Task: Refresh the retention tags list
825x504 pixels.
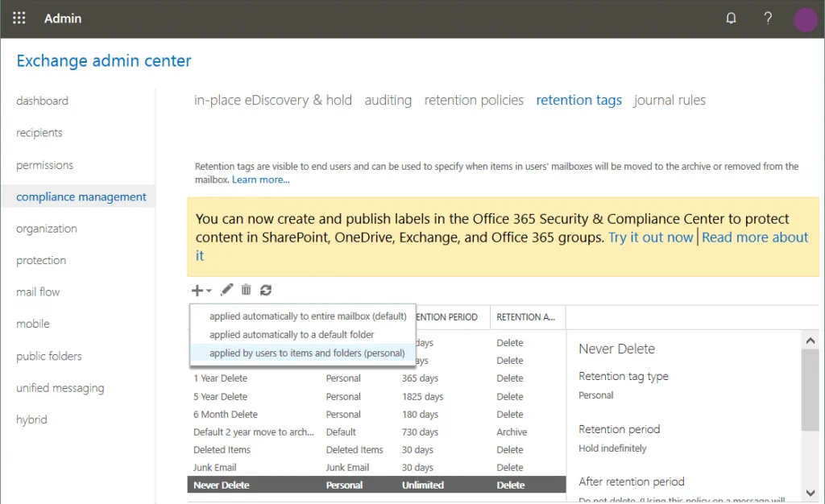Action: pyautogui.click(x=266, y=290)
